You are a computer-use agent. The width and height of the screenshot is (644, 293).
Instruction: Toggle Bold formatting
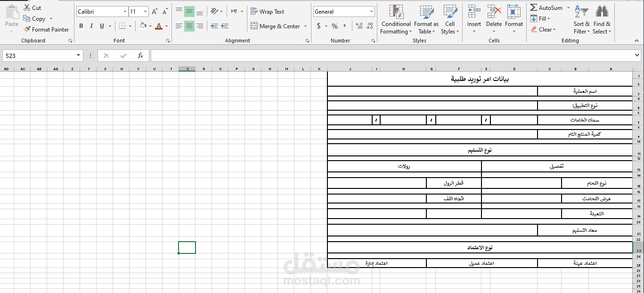(x=81, y=26)
